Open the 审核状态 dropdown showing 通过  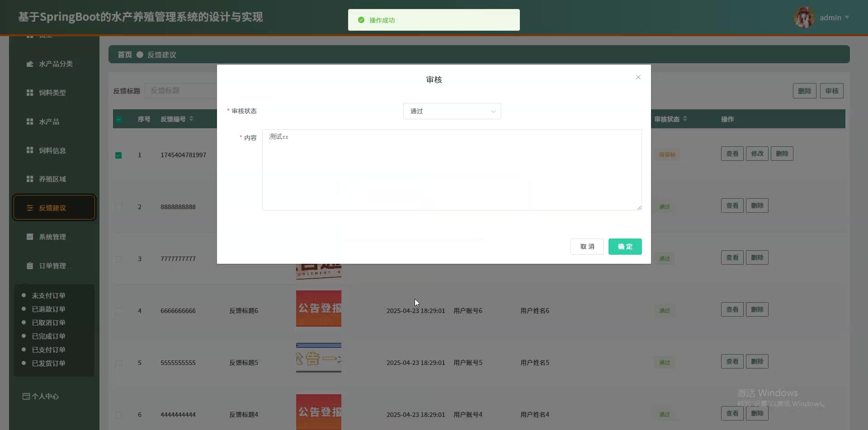click(x=452, y=111)
